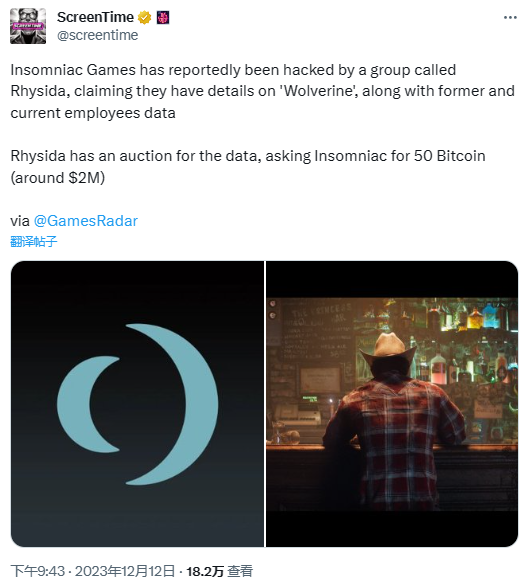View the 18.2万 查看 view count
531x579 pixels.
pyautogui.click(x=219, y=571)
